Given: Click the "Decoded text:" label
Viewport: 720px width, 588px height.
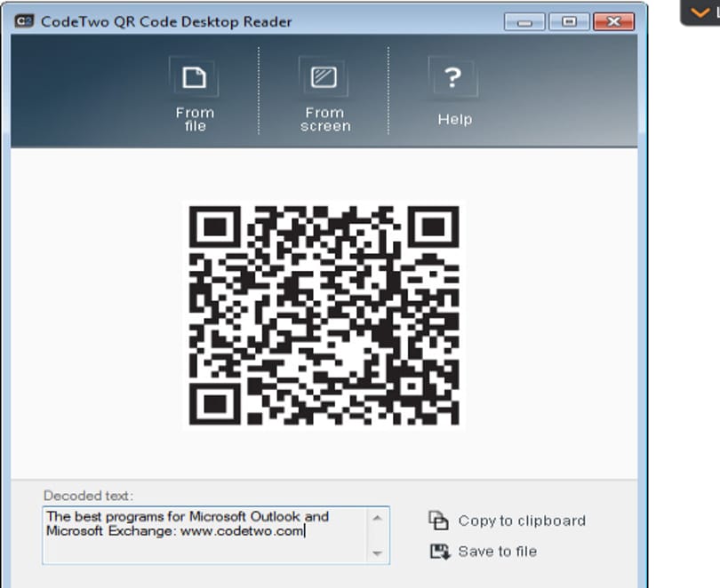Looking at the screenshot, I should coord(88,496).
